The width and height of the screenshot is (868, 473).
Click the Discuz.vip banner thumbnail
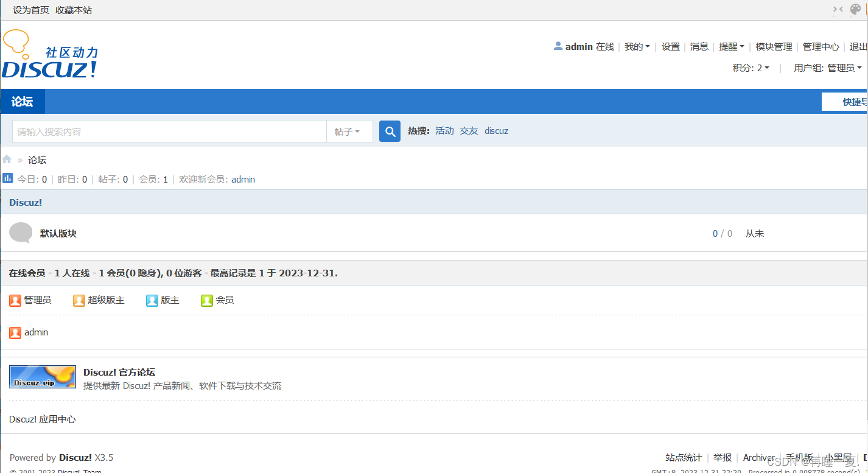[42, 376]
